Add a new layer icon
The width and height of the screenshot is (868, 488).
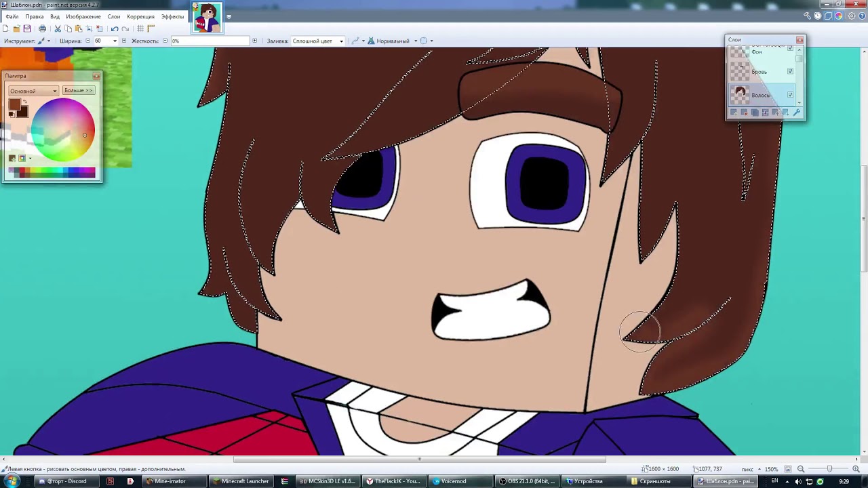click(x=734, y=113)
